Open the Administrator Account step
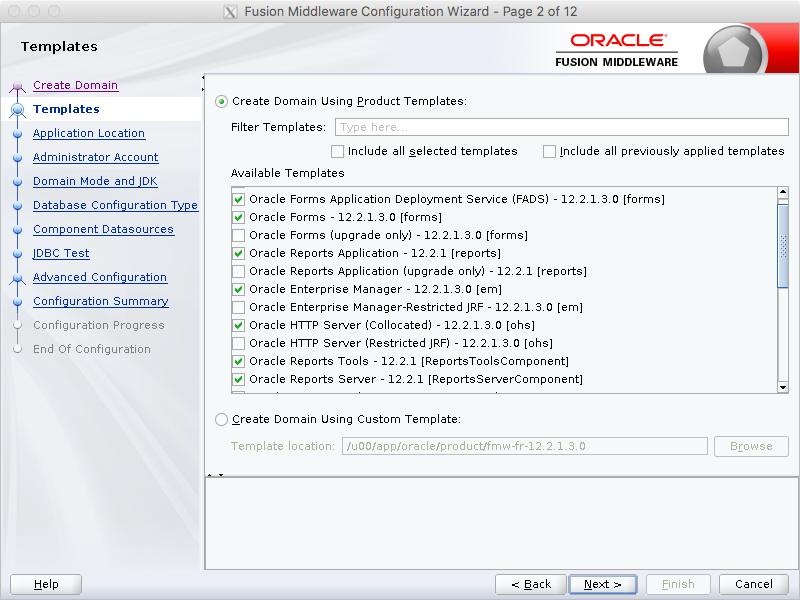 click(95, 157)
